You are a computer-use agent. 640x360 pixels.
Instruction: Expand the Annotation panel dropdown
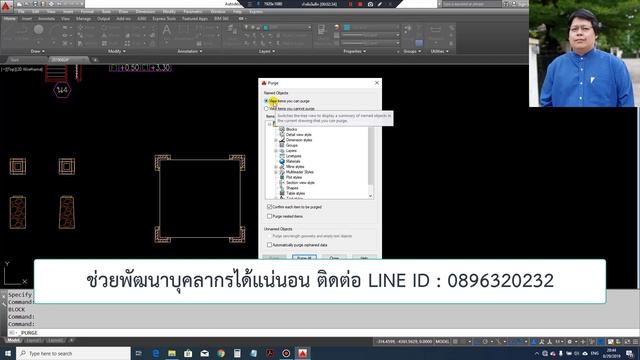[x=190, y=51]
